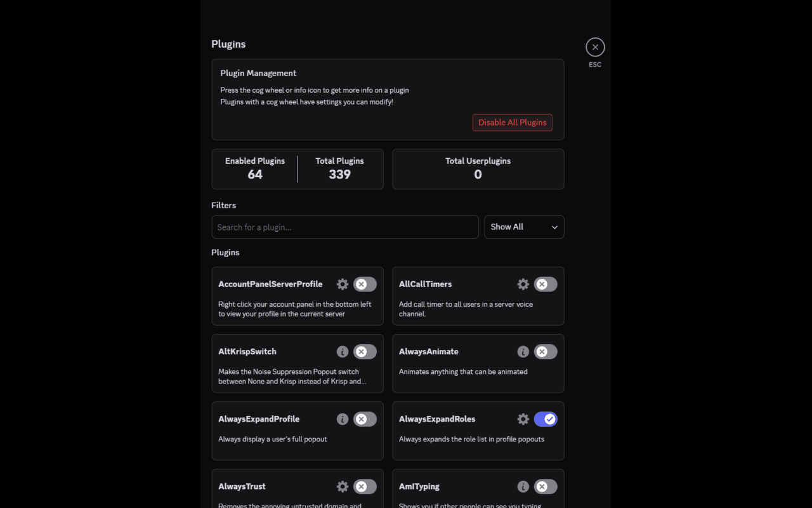The image size is (812, 508).
Task: Toggle the AlwaysExpandProfile plugin switch
Action: [x=365, y=419]
